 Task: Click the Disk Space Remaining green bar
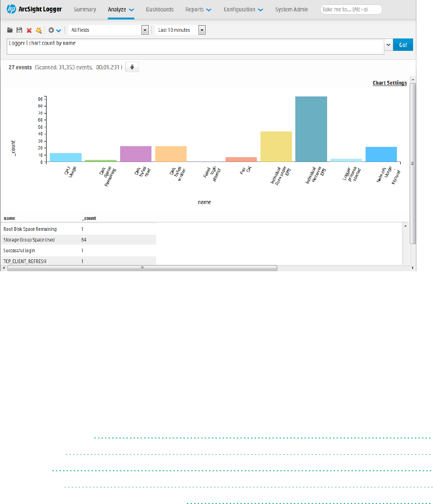pos(101,161)
